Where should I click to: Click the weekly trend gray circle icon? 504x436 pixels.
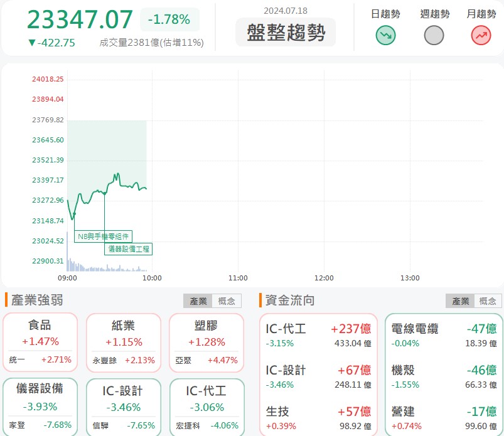434,35
